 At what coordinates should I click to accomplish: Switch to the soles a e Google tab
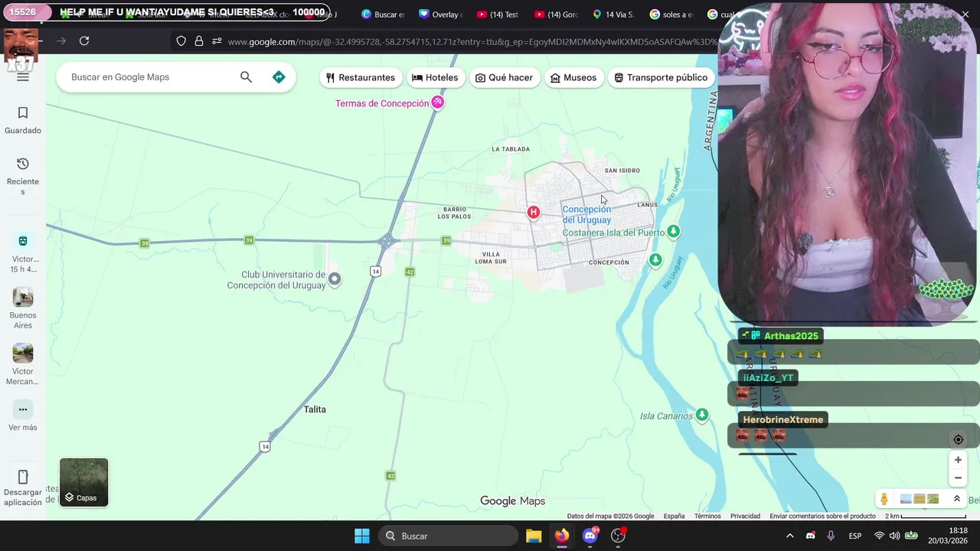[671, 15]
